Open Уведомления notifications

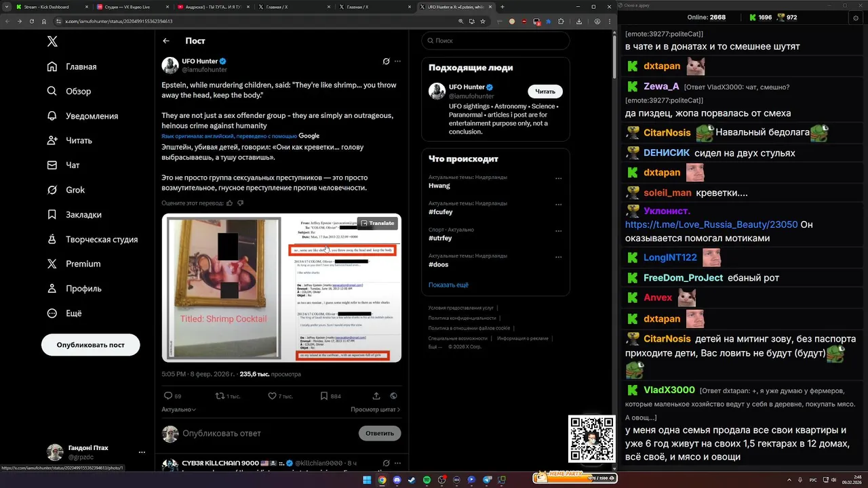[83, 116]
